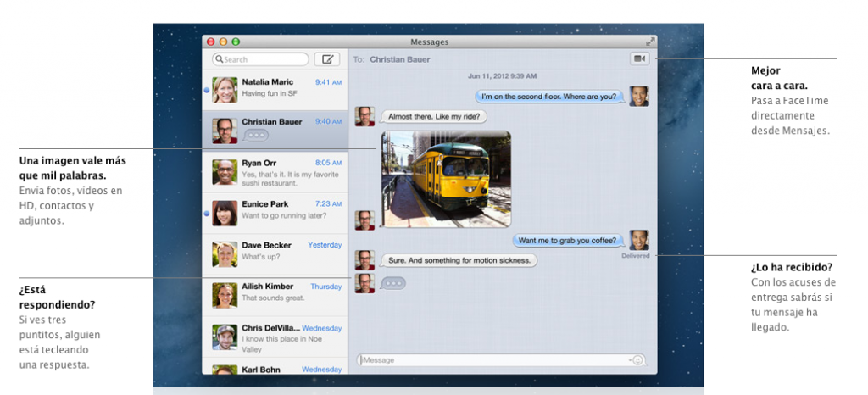Image resolution: width=868 pixels, height=395 pixels.
Task: Click the yellow minimize window button
Action: pyautogui.click(x=224, y=42)
